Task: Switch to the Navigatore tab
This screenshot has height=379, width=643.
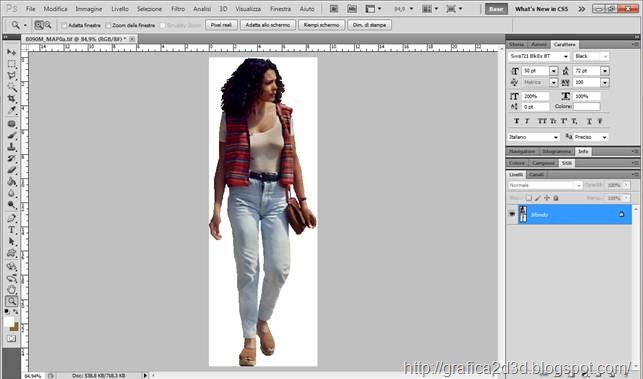Action: coord(522,151)
